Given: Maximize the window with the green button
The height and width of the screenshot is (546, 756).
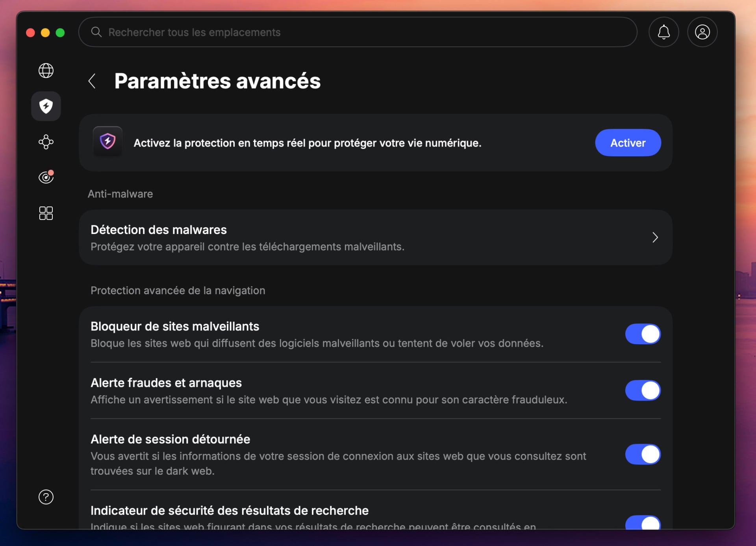Looking at the screenshot, I should (60, 32).
